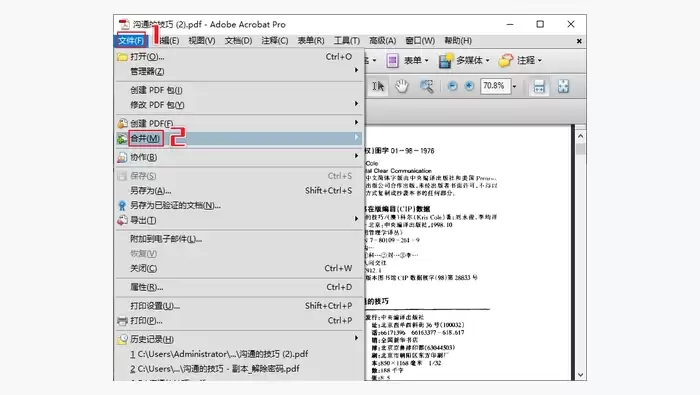This screenshot has height=395, width=700.
Task: Click the Create PDF menu icon
Action: point(122,123)
